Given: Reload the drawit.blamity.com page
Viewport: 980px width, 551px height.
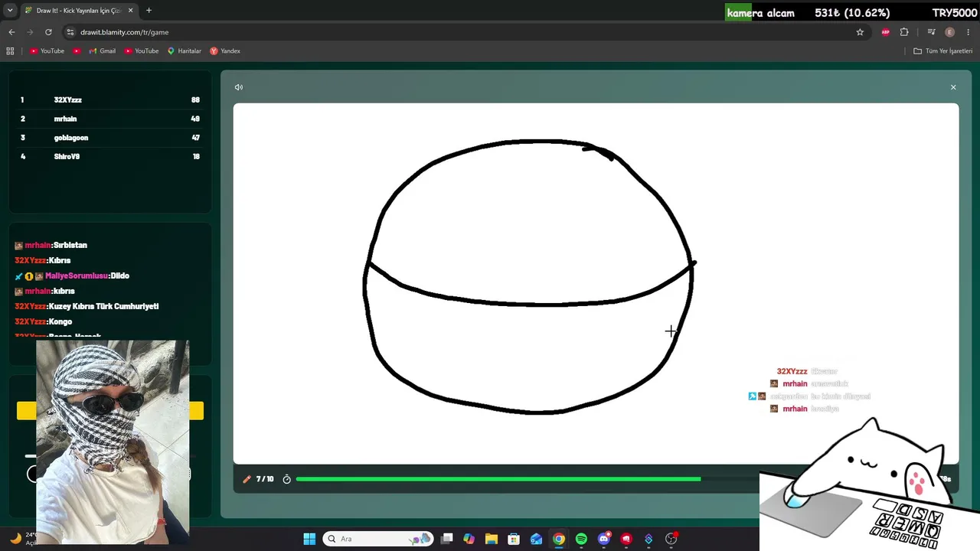Looking at the screenshot, I should pos(48,32).
